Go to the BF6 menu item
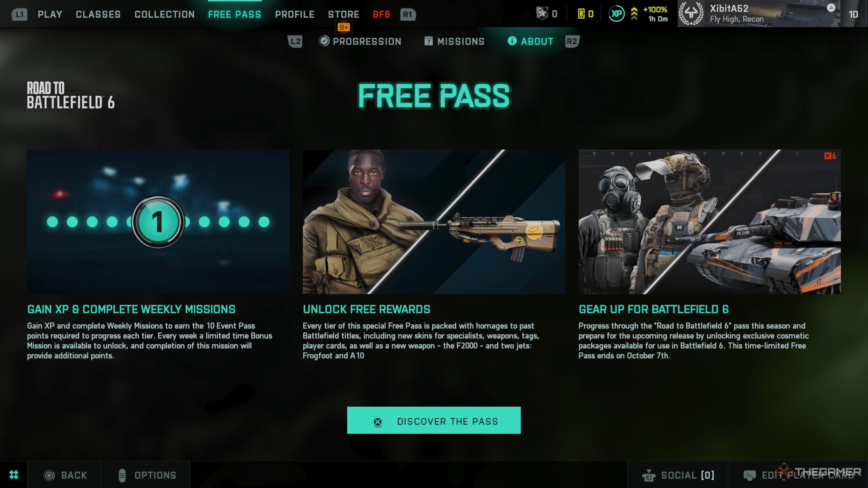The image size is (868, 488). tap(381, 14)
